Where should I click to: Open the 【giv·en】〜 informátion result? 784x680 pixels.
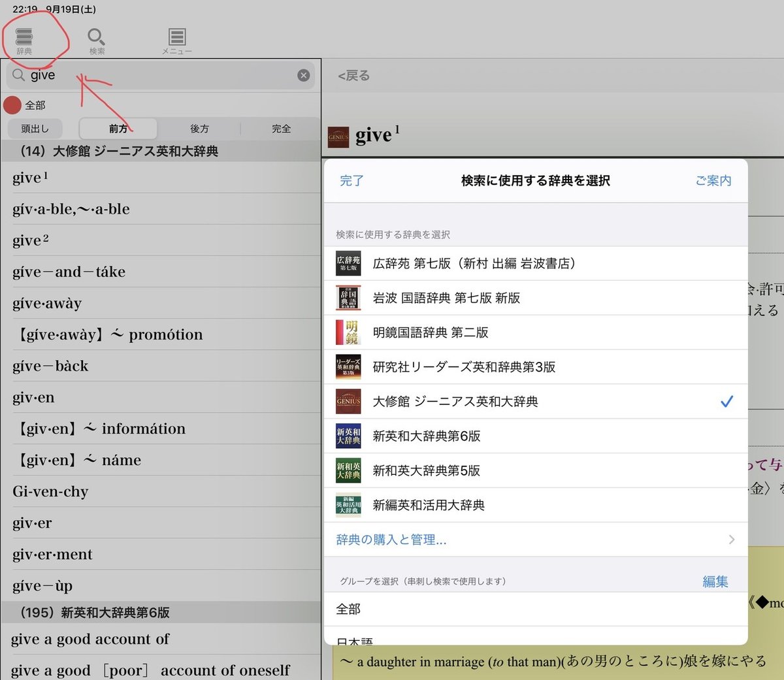[x=161, y=429]
